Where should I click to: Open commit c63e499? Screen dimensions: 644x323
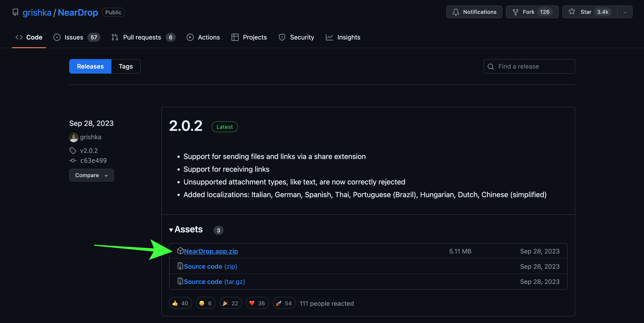[93, 160]
